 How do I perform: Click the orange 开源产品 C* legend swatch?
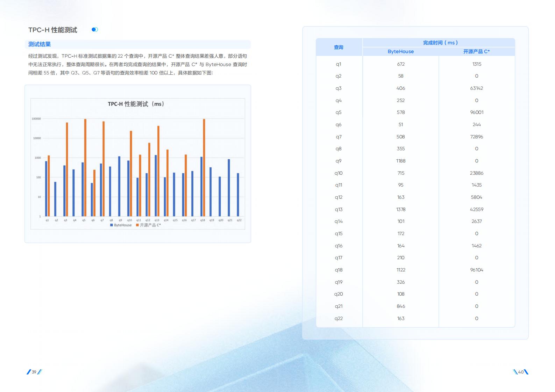[x=137, y=225]
